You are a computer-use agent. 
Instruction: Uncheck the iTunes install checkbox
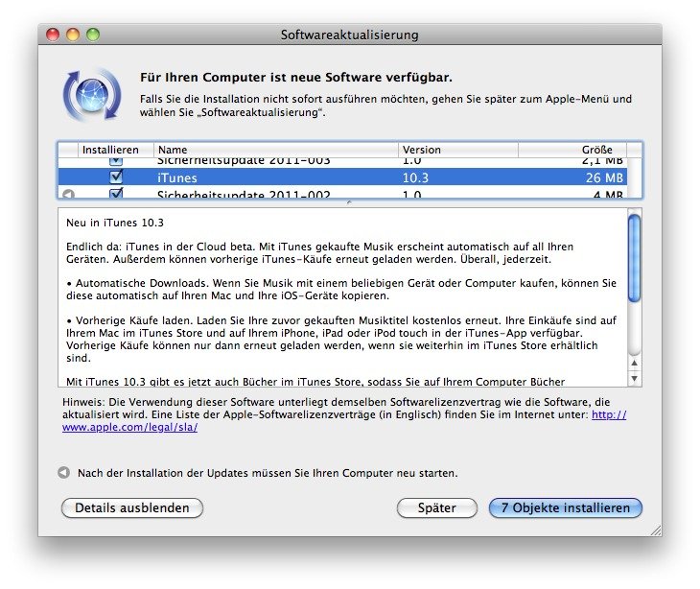point(116,177)
